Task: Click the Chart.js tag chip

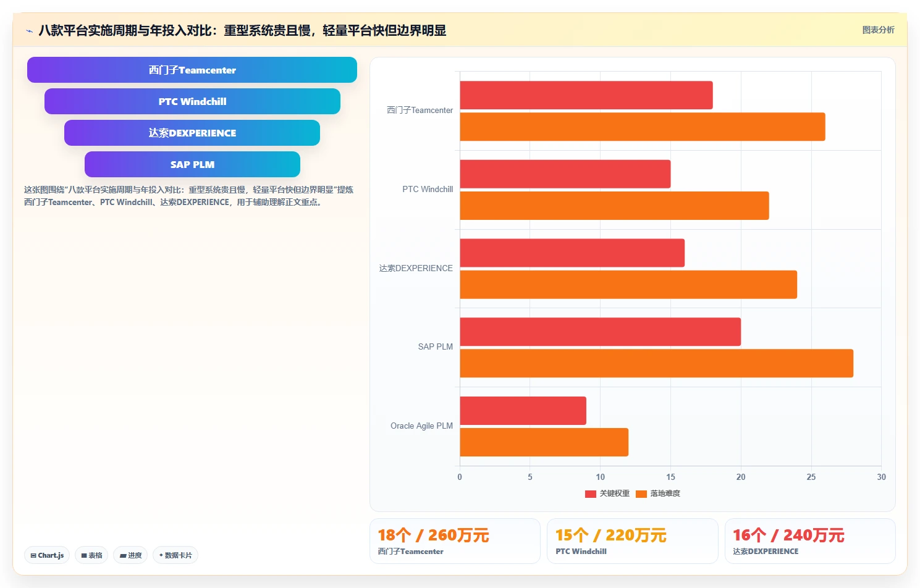Action: pos(47,555)
